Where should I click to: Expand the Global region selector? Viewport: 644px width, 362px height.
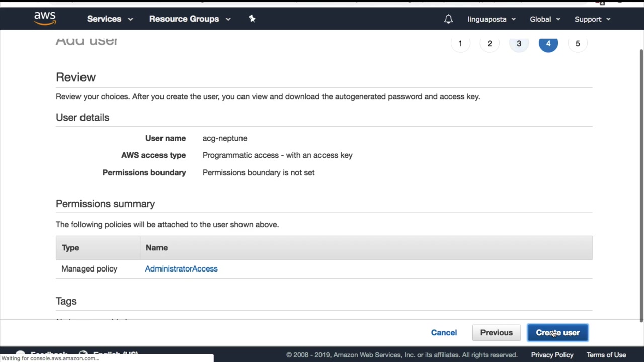coord(545,19)
